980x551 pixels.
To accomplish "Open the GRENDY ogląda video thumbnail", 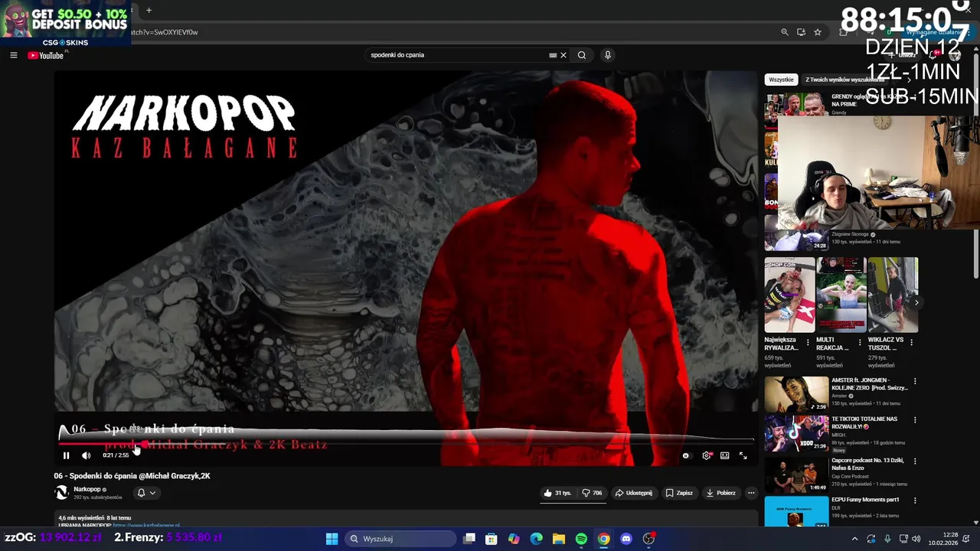I will [x=796, y=104].
